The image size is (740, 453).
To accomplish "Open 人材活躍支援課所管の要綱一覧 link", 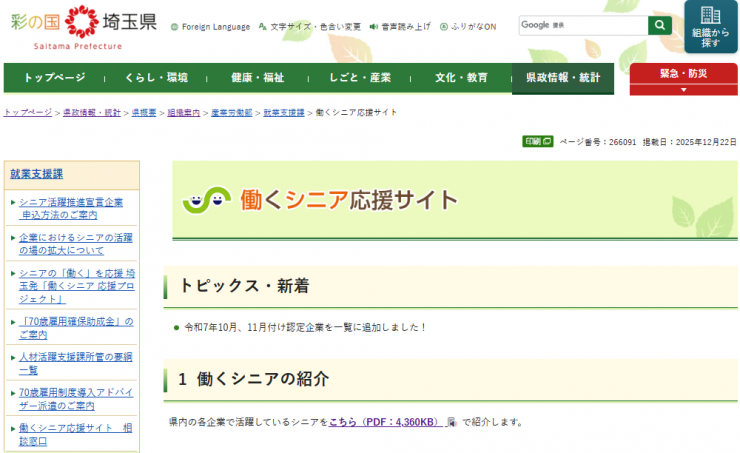I will [76, 363].
